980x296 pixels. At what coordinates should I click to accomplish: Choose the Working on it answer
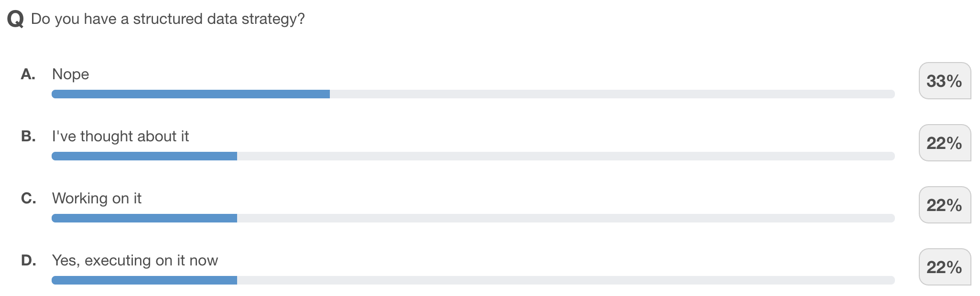coord(97,199)
